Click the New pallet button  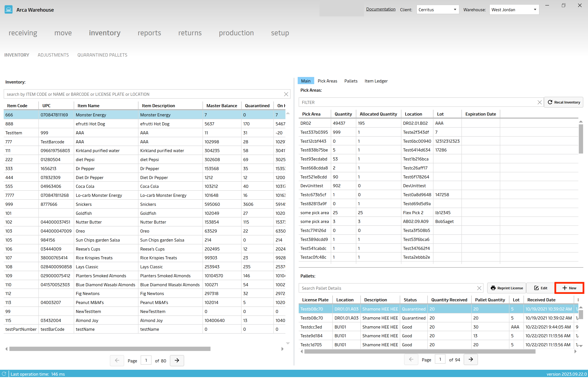click(569, 288)
